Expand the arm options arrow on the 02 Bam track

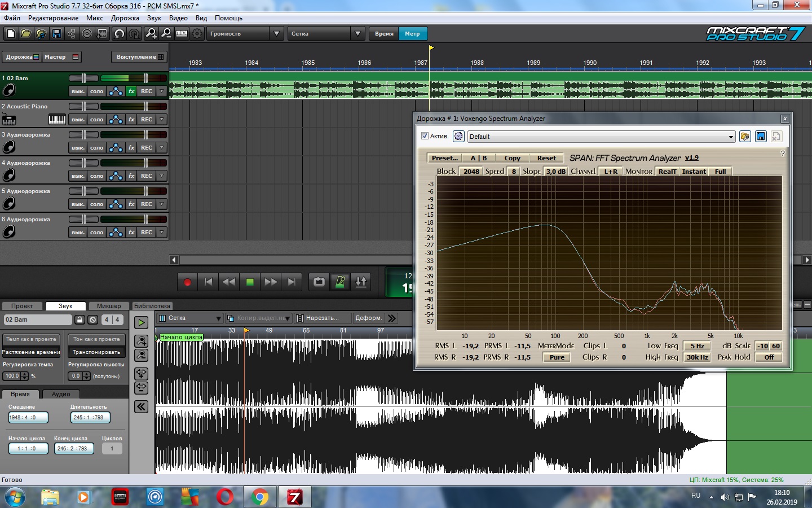tap(162, 91)
